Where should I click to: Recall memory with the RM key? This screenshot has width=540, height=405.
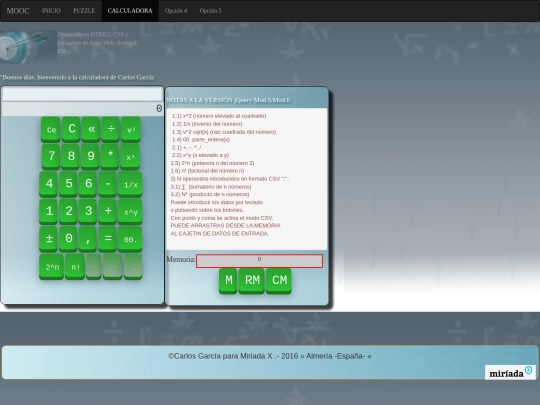point(252,281)
